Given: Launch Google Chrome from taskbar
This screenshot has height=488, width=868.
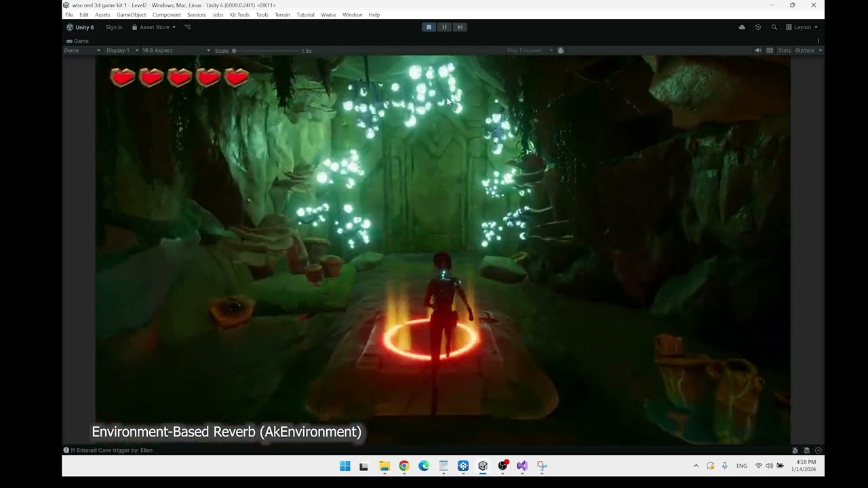Looking at the screenshot, I should click(404, 466).
